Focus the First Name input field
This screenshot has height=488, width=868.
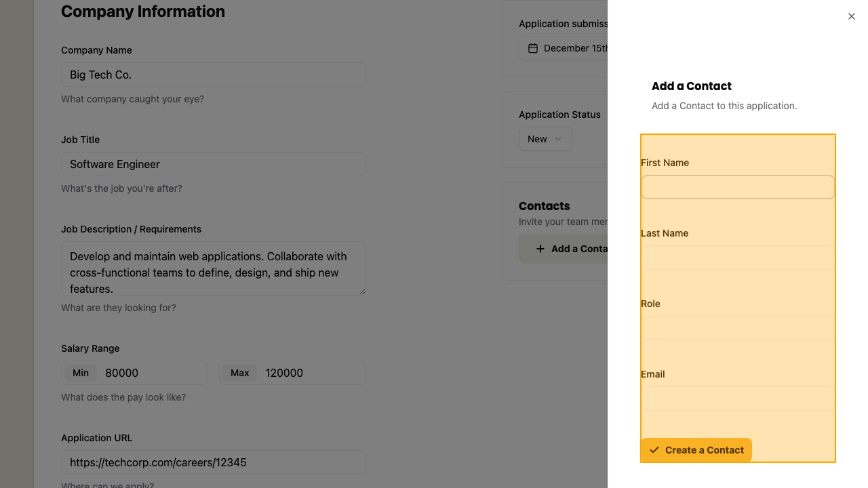[x=737, y=187]
